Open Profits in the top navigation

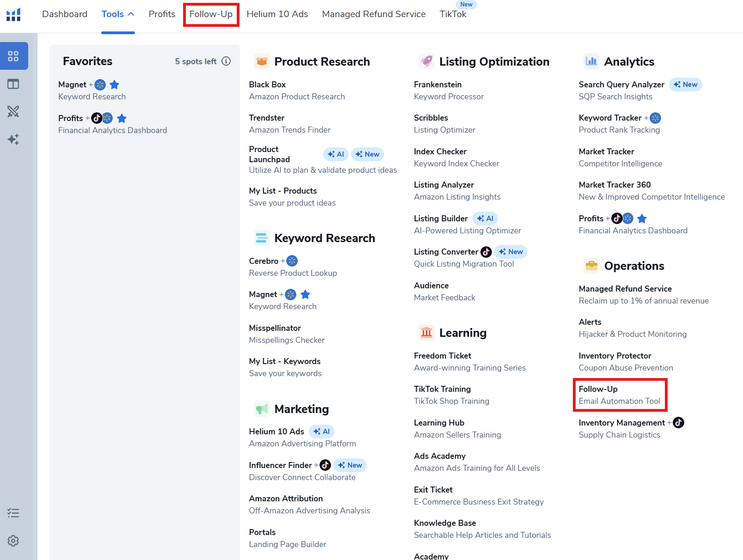point(162,14)
